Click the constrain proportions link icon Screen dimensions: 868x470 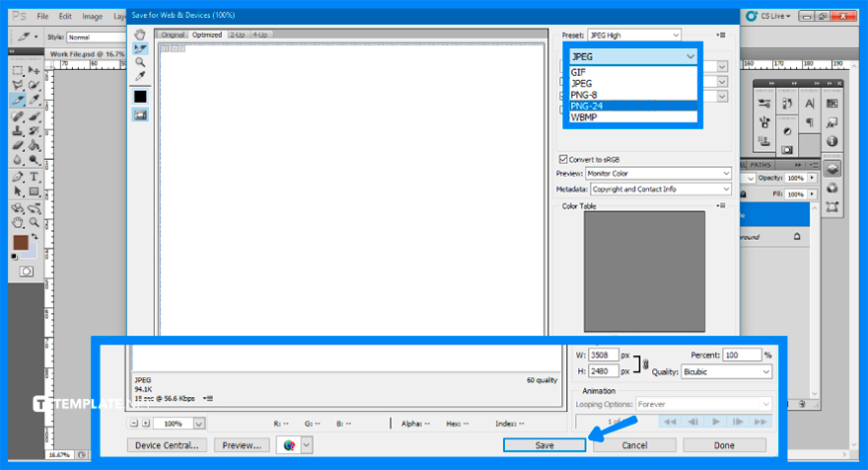[646, 363]
